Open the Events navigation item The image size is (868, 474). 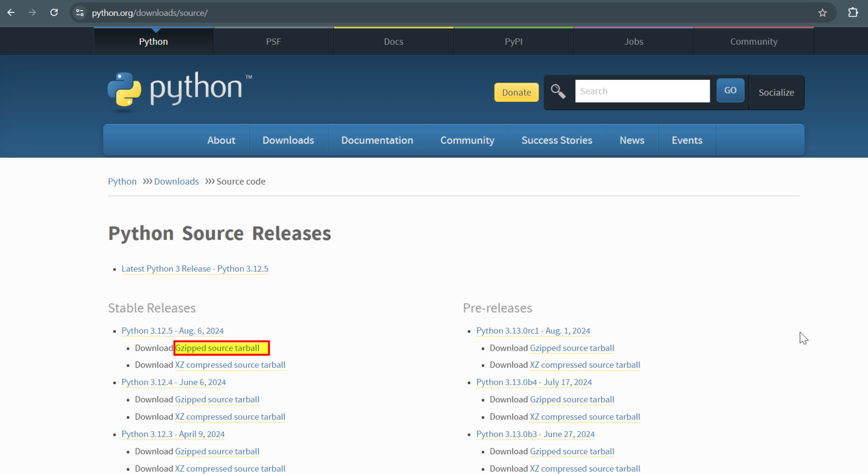[x=687, y=140]
